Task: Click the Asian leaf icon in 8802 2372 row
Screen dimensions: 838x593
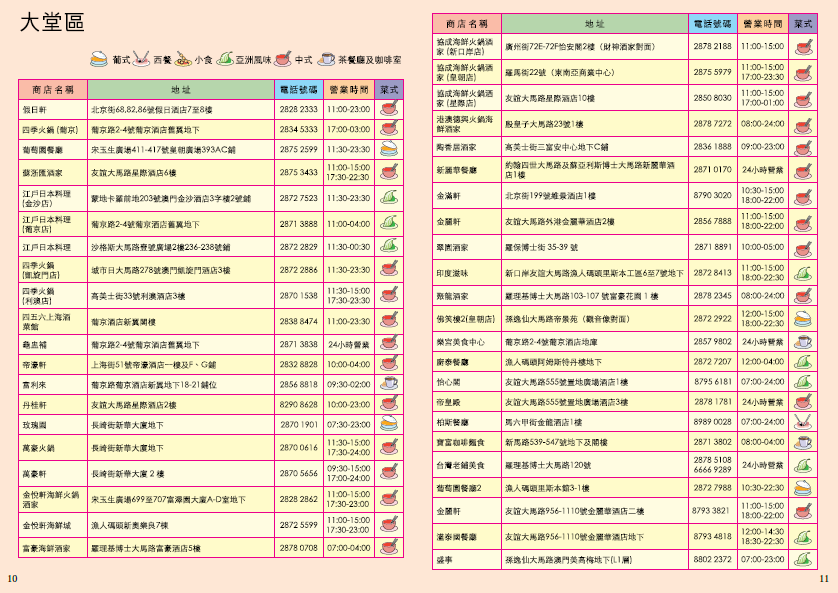Action: point(803,559)
